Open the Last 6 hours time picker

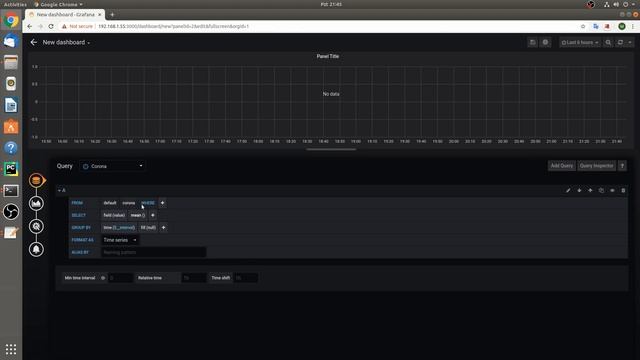580,42
